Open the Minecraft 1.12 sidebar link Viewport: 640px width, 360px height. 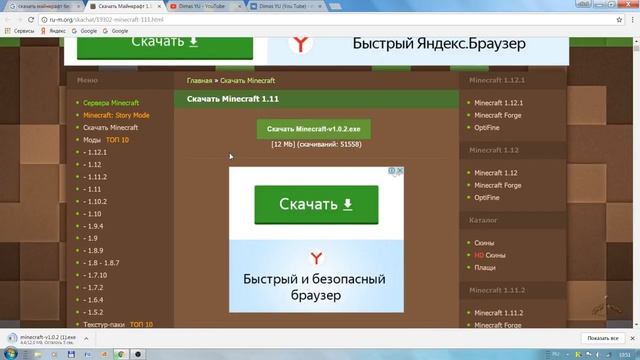(x=496, y=173)
